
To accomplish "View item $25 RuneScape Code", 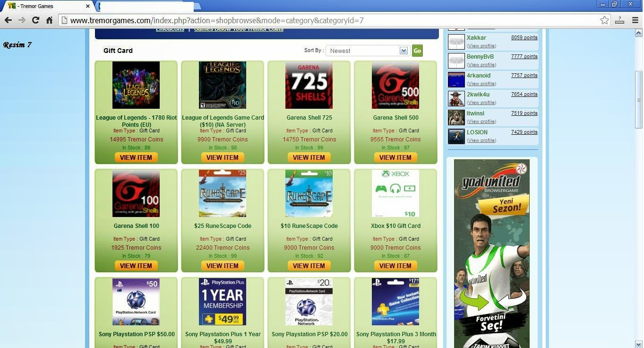I will click(x=223, y=266).
